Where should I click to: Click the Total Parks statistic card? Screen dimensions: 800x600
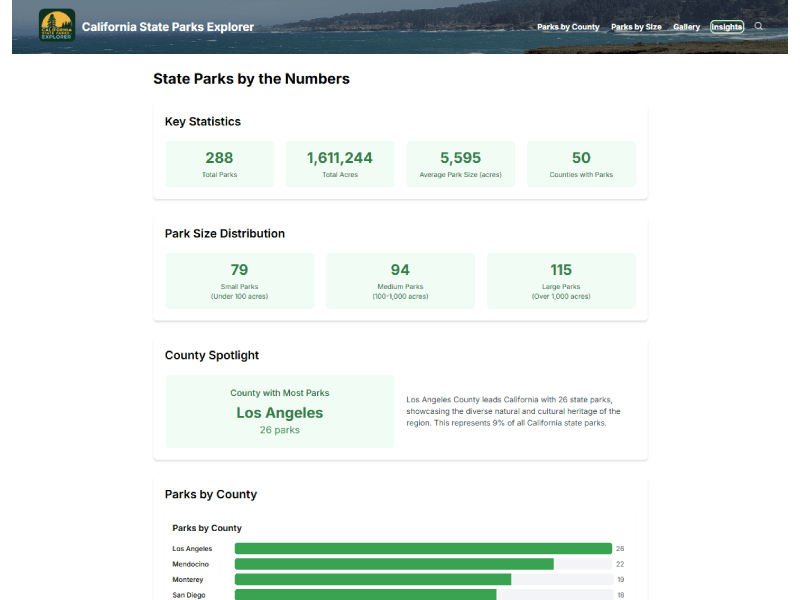[219, 163]
